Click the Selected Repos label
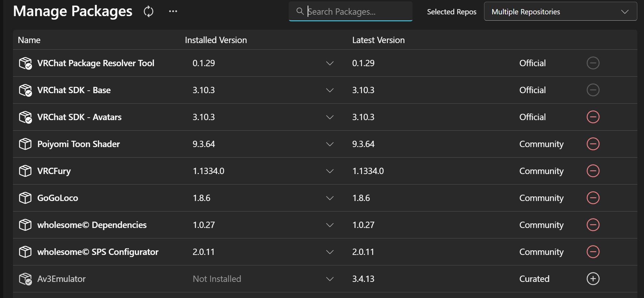 [x=451, y=12]
